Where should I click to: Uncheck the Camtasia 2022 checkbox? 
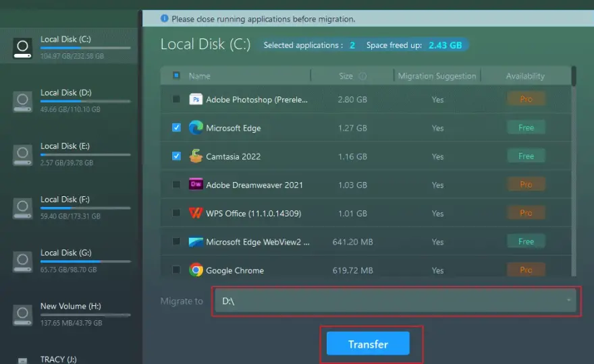(176, 156)
